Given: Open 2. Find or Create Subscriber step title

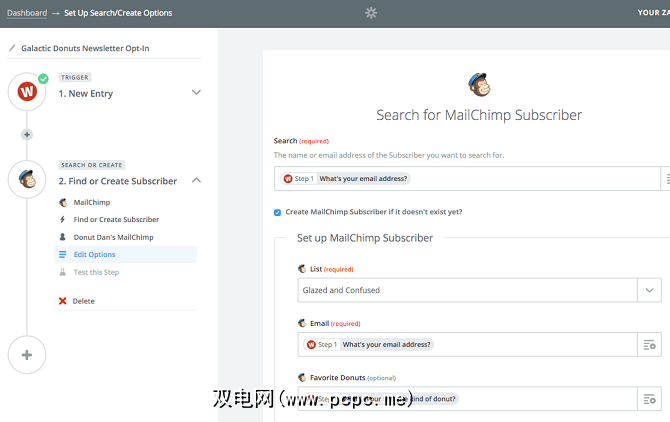Looking at the screenshot, I should 118,181.
